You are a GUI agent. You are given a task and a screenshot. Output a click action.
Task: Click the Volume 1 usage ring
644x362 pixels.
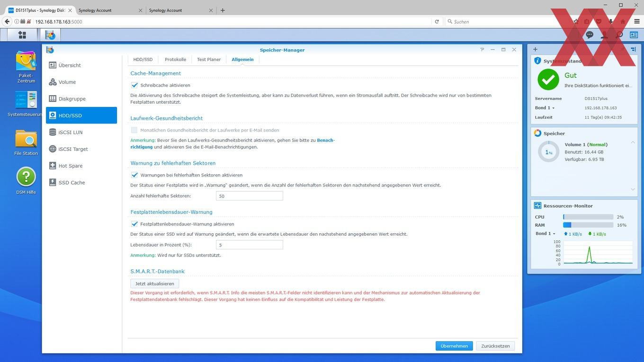pyautogui.click(x=549, y=152)
